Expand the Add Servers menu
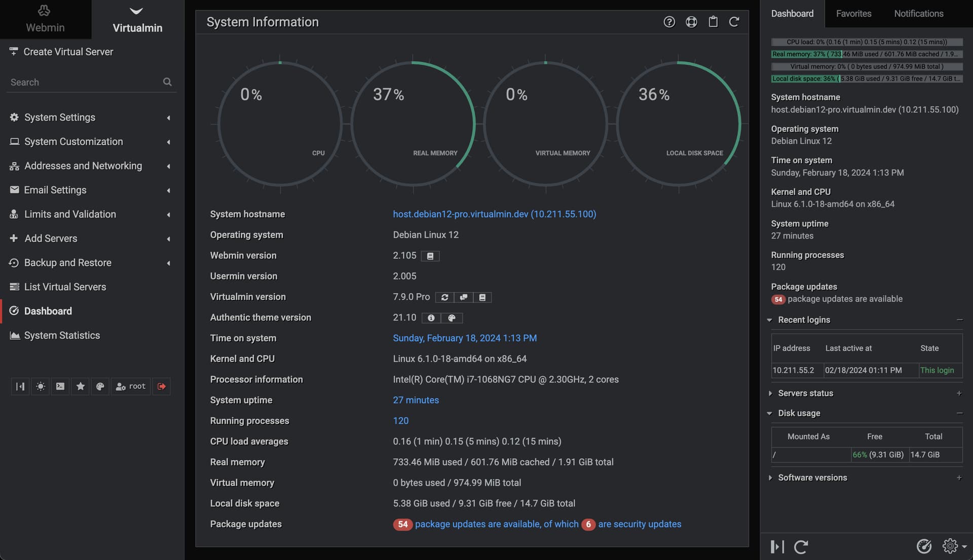 click(x=92, y=238)
